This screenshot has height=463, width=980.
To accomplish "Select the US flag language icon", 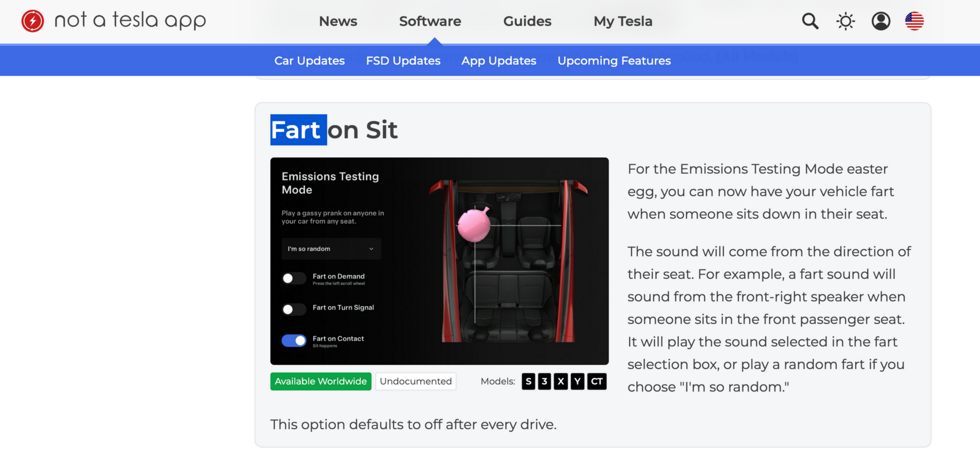I will (x=914, y=21).
